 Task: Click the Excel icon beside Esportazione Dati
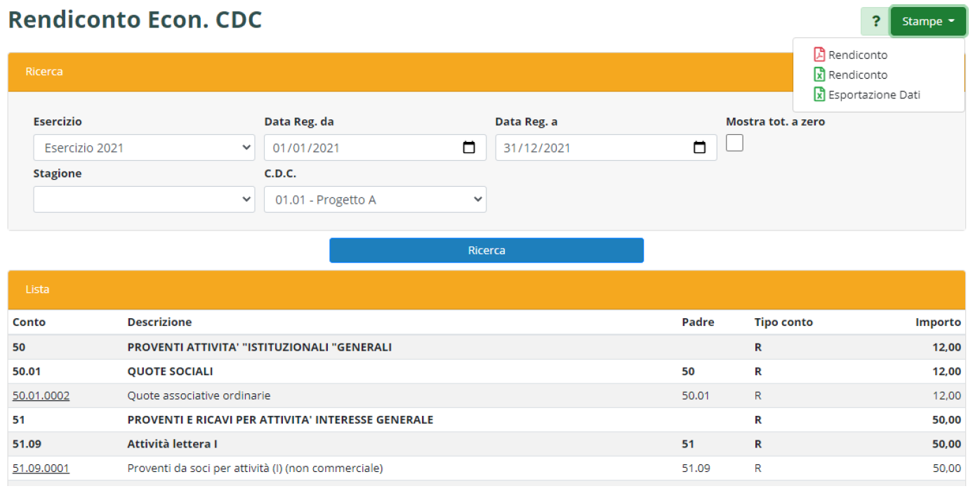(819, 95)
